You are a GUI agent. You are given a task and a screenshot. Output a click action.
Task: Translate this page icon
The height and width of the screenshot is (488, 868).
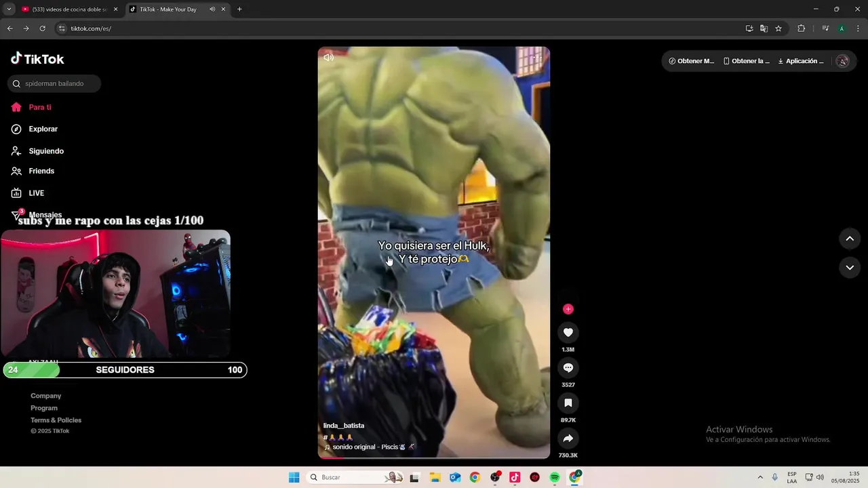pyautogui.click(x=764, y=28)
